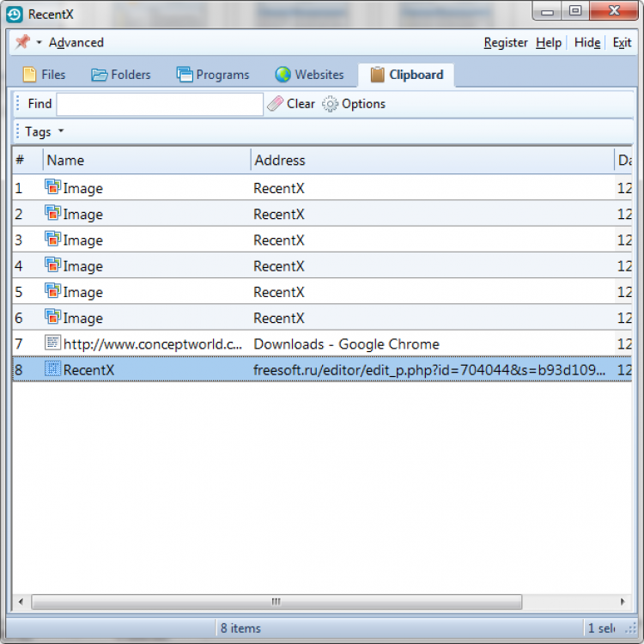Click Files tab page icon
644x644 pixels.
(29, 75)
